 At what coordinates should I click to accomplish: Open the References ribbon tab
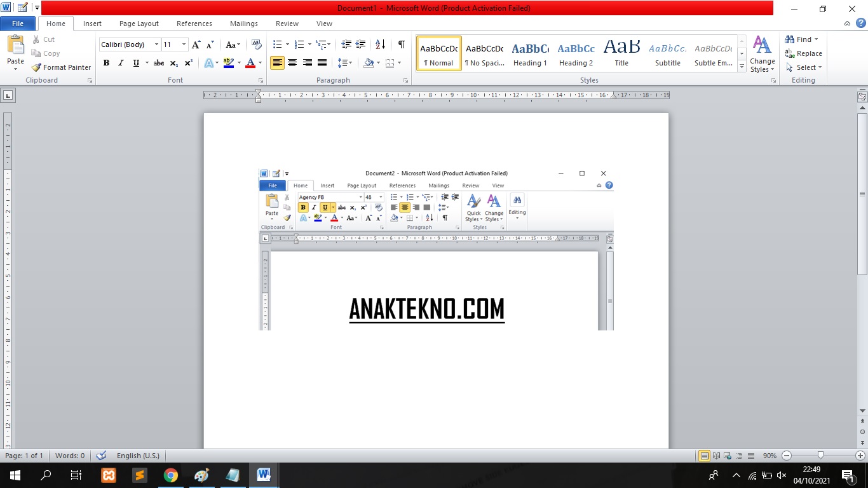tap(194, 24)
